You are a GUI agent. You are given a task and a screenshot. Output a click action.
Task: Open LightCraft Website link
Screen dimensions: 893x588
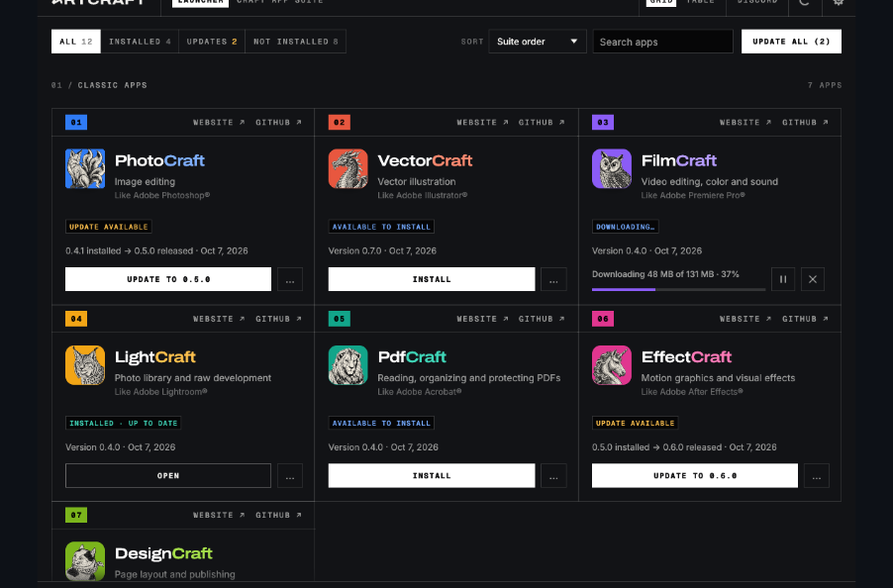tap(219, 319)
